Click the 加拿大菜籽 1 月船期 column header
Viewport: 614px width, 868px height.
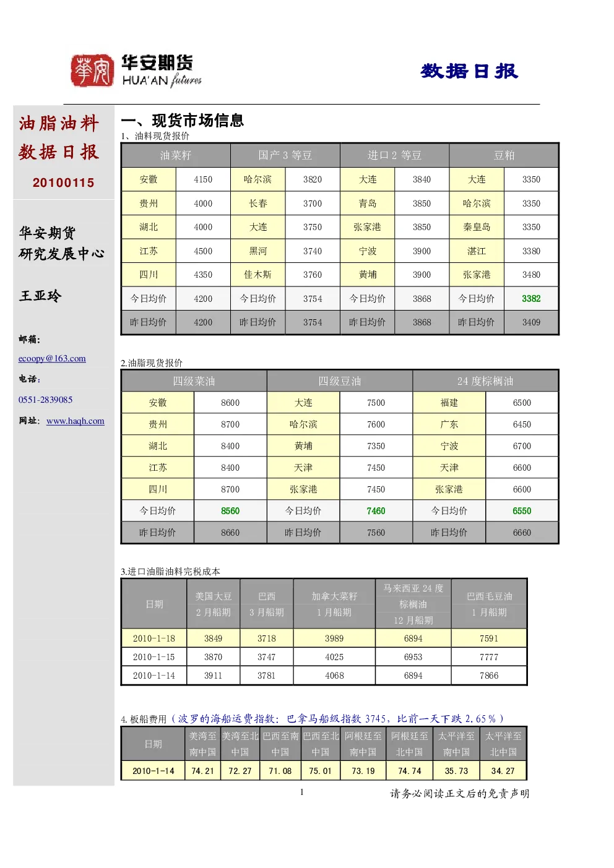[334, 604]
